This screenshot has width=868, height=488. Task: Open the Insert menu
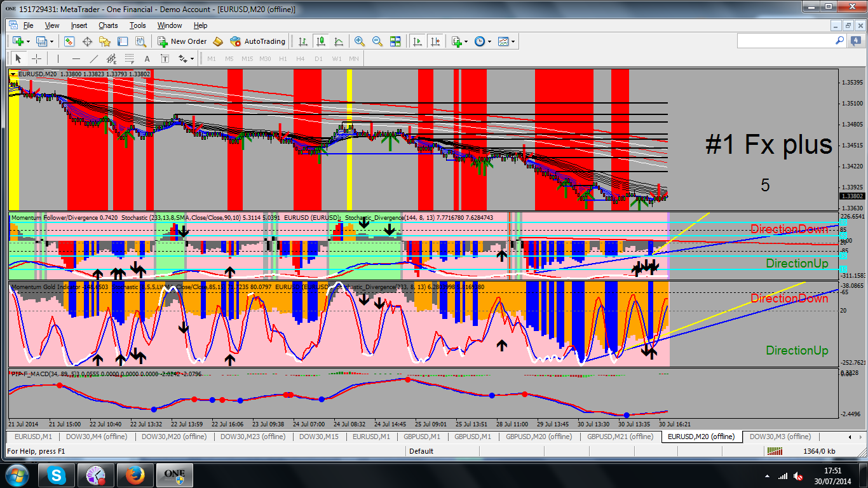click(x=79, y=25)
